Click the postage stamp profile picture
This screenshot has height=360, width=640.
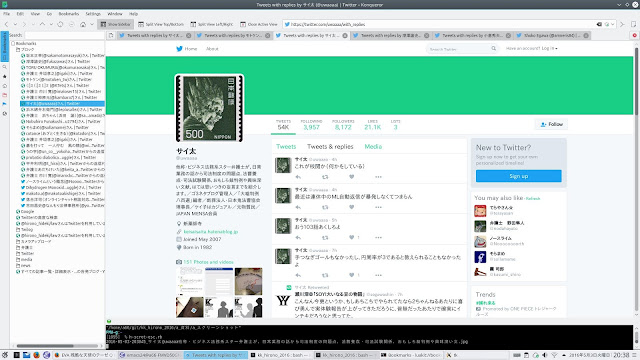pyautogui.click(x=209, y=108)
